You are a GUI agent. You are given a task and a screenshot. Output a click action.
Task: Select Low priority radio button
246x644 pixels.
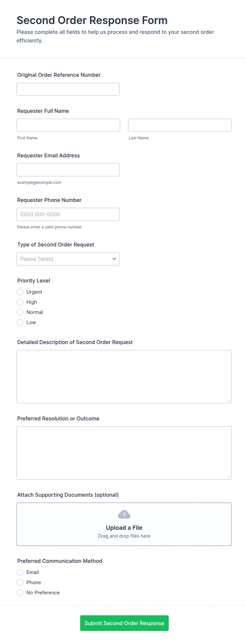[20, 322]
